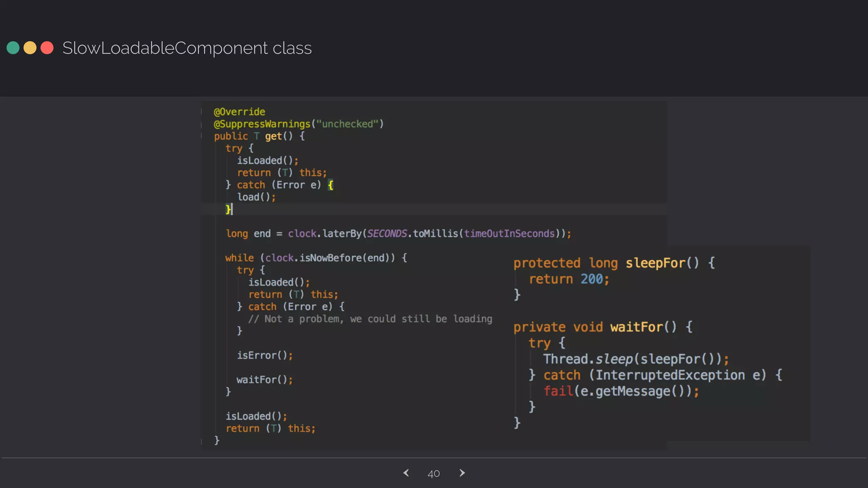The width and height of the screenshot is (868, 488).
Task: Click the slide number 40
Action: (434, 474)
